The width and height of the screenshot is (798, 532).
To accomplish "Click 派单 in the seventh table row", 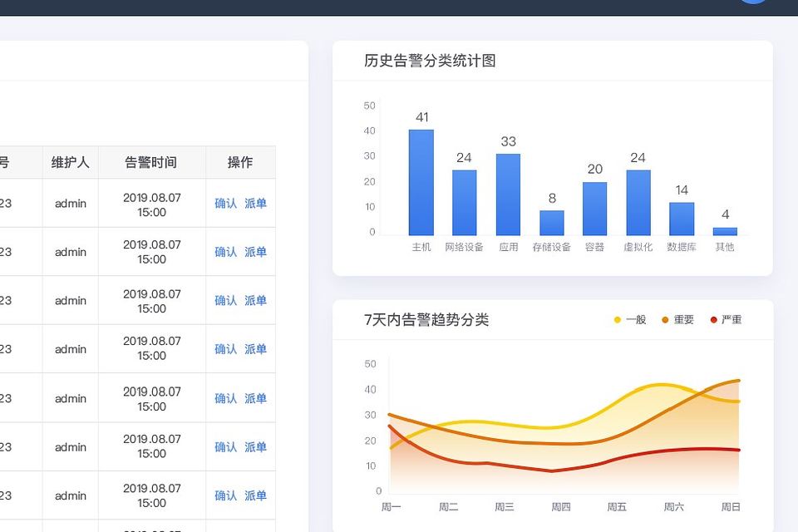I will tap(255, 495).
